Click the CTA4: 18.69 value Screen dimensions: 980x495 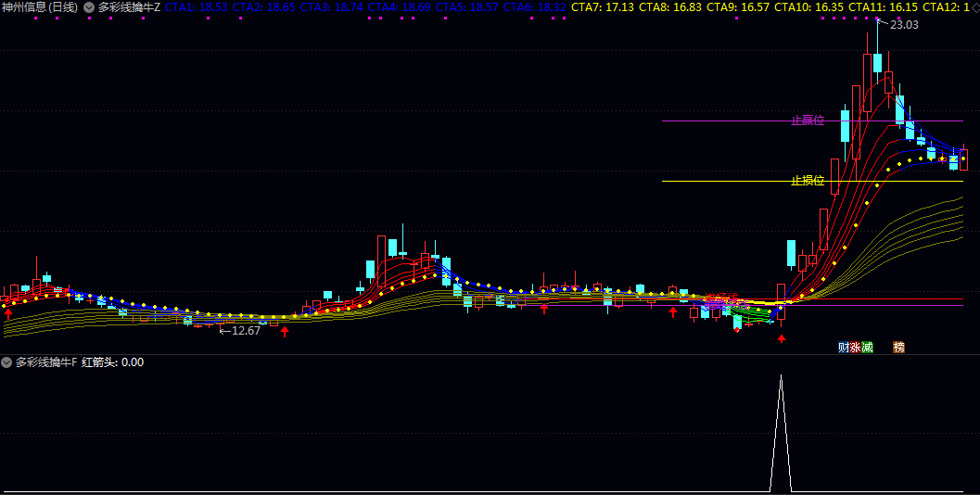tap(400, 7)
